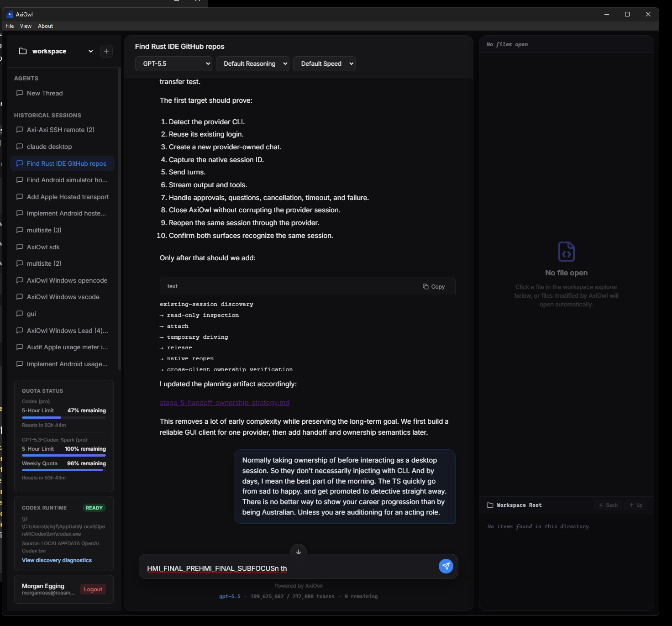Click the READY status badge
This screenshot has height=626, width=672.
pos(94,508)
